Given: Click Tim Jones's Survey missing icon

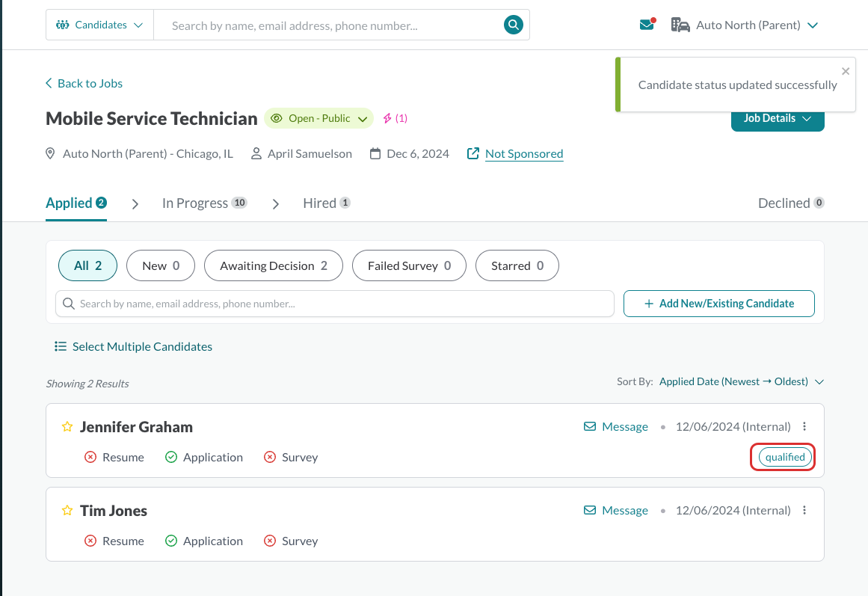Looking at the screenshot, I should click(x=270, y=541).
